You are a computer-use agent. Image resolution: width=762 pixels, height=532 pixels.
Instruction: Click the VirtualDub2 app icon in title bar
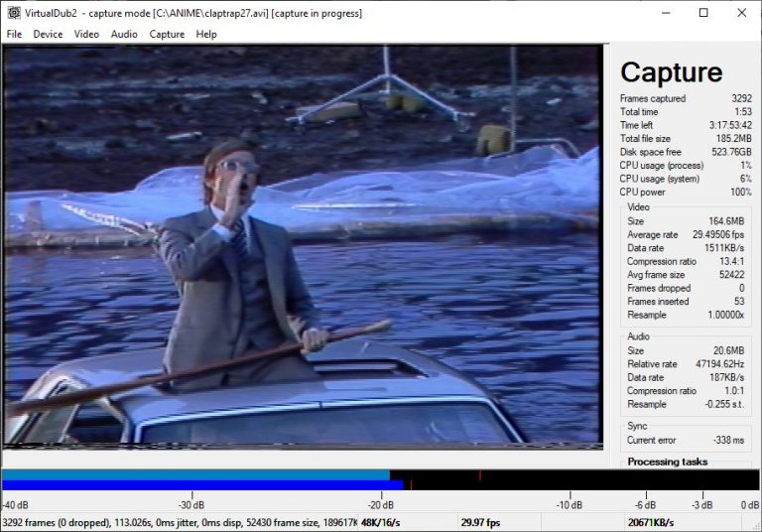tap(14, 13)
